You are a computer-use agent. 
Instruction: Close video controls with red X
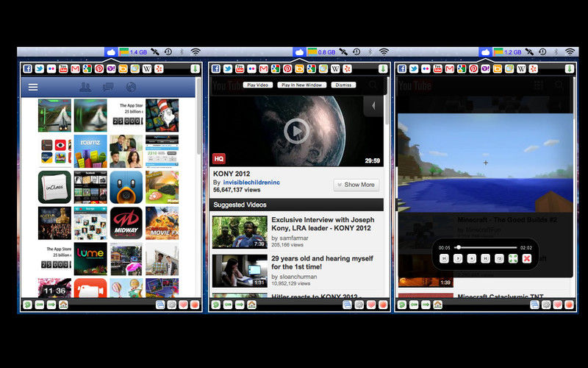coord(527,258)
